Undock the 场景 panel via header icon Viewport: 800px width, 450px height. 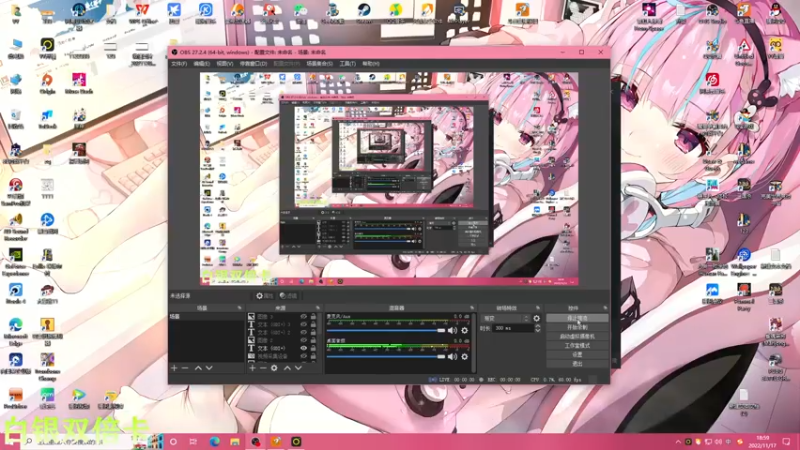click(x=239, y=308)
